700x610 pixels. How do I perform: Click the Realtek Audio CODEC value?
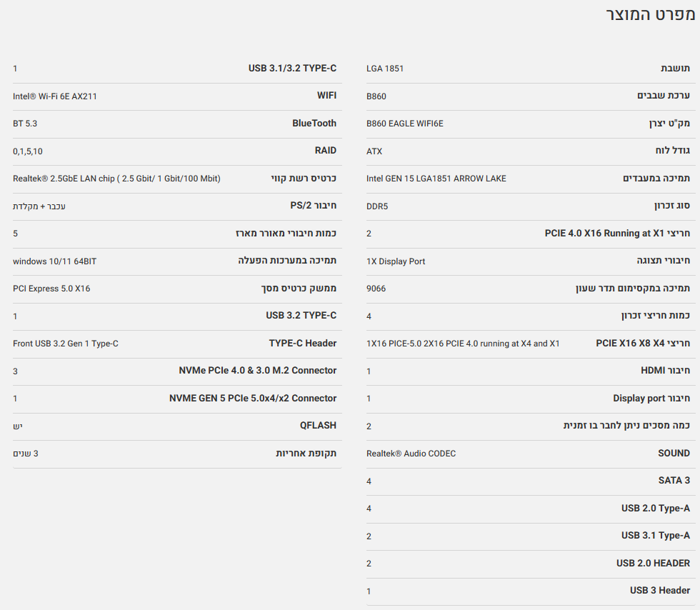click(x=411, y=454)
